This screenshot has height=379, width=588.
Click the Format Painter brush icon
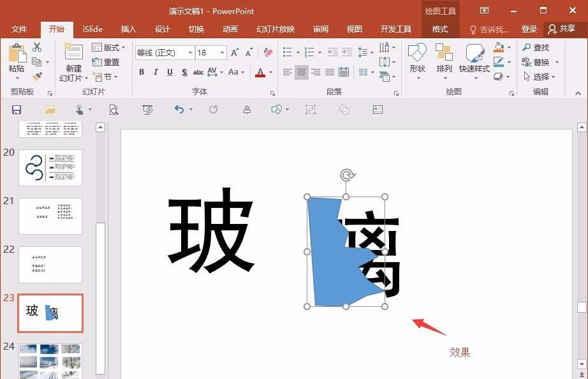pos(36,76)
